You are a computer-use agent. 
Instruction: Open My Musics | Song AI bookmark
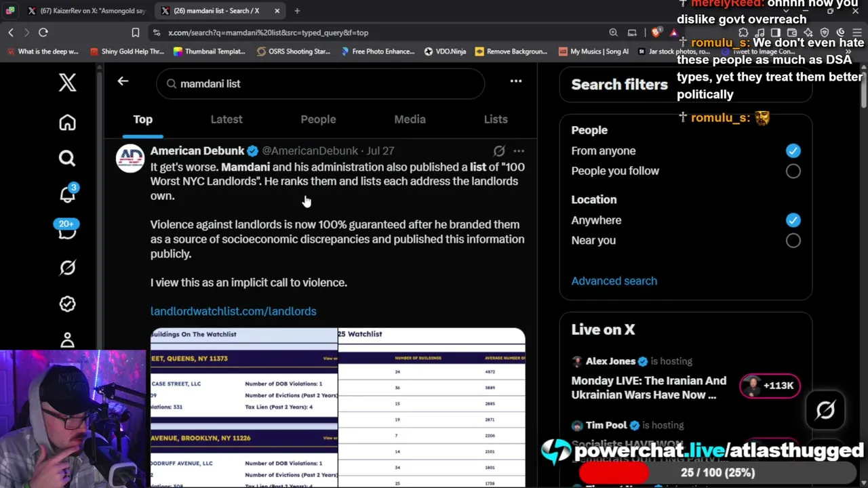(x=593, y=52)
